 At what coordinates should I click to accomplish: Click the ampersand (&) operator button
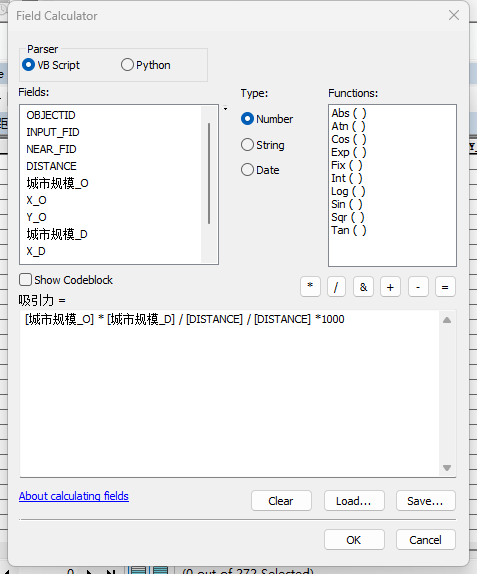tap(363, 287)
